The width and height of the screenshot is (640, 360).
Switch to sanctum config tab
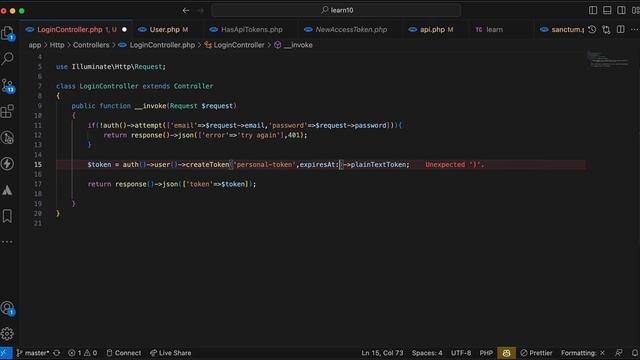coord(562,29)
